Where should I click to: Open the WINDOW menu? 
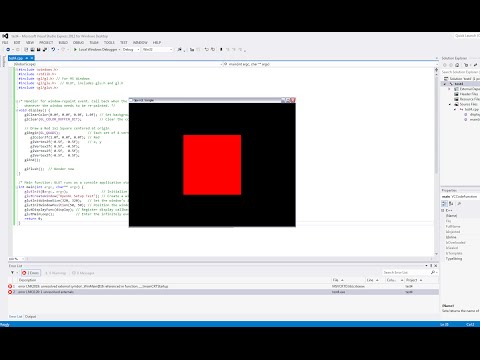coord(140,43)
